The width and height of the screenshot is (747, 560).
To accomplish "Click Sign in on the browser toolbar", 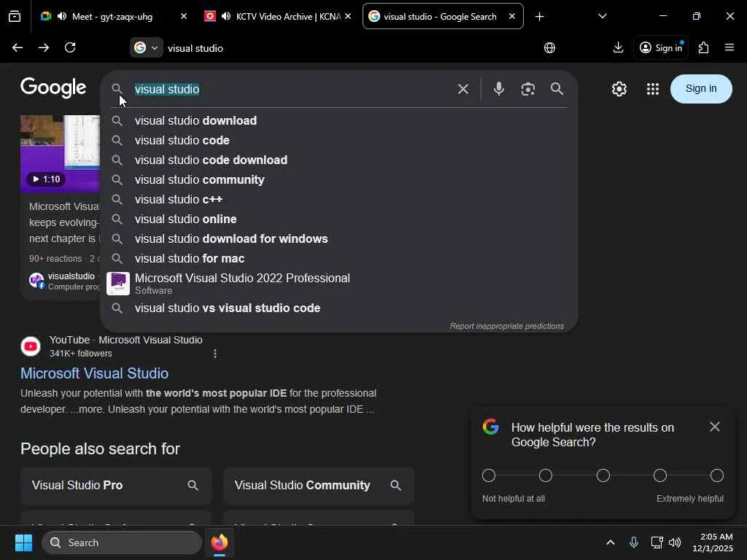I will click(661, 47).
